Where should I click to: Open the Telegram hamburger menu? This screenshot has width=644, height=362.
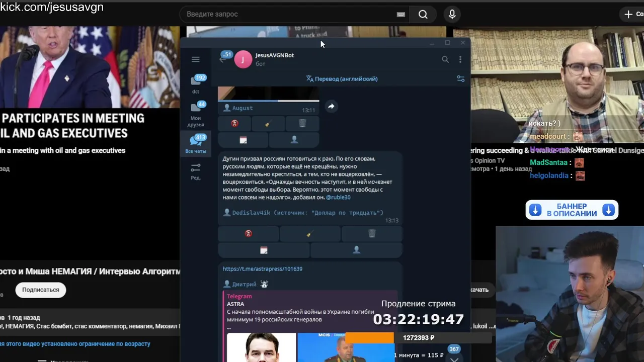(196, 59)
